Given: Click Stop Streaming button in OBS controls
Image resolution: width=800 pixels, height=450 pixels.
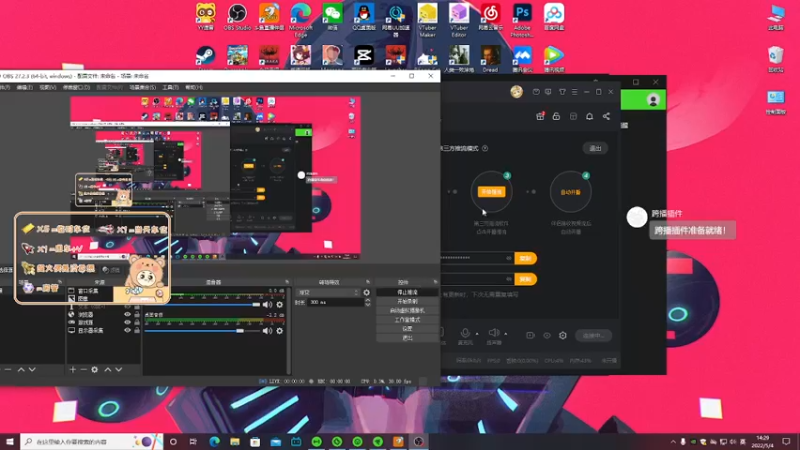Looking at the screenshot, I should point(407,292).
